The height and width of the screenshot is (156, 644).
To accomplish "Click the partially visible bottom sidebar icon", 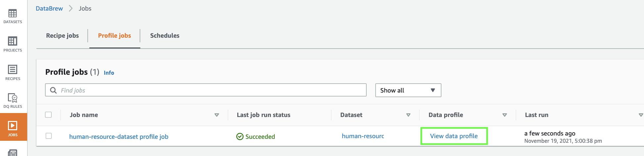I will coord(13,153).
